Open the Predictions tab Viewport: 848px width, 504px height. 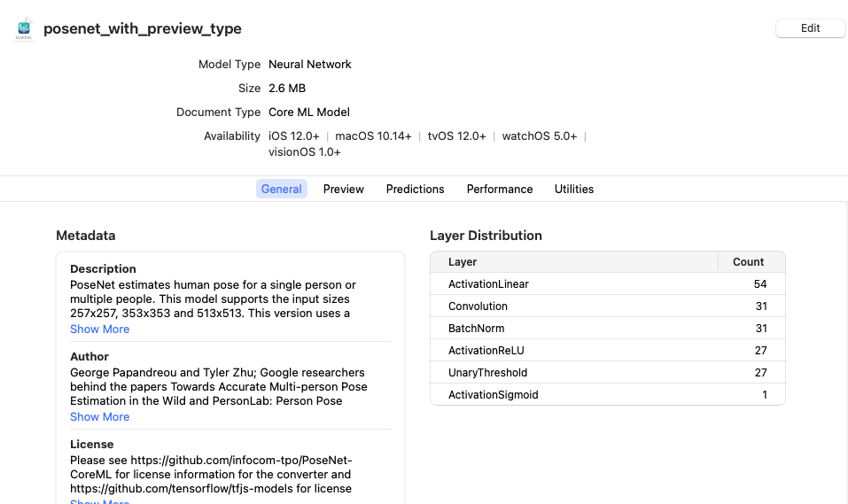415,189
